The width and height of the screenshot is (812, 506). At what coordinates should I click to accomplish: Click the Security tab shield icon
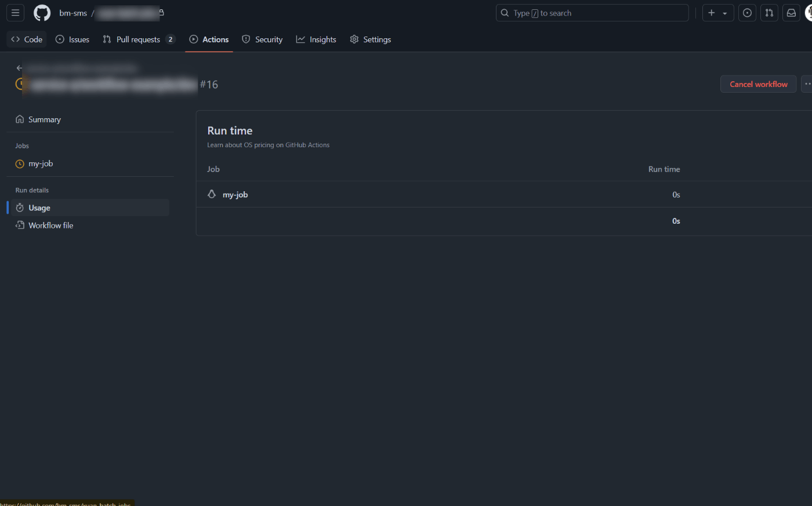[246, 39]
